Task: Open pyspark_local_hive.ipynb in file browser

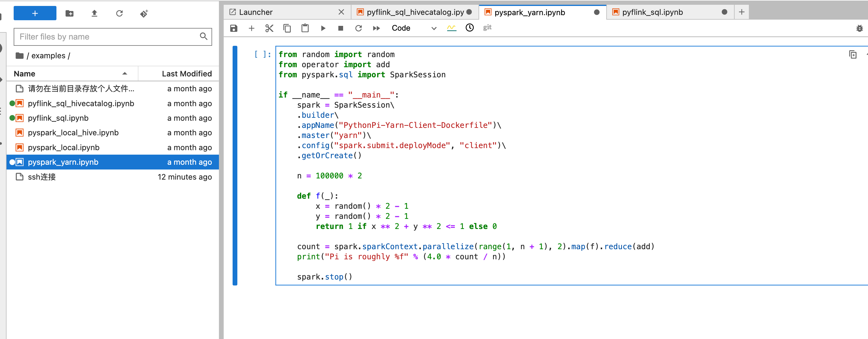Action: click(x=73, y=133)
